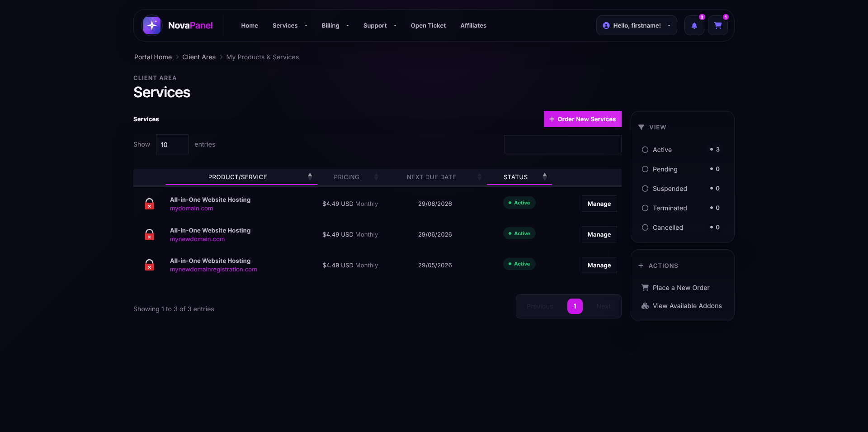Click the red lock icon for mydomain.com
The image size is (868, 432).
(149, 204)
